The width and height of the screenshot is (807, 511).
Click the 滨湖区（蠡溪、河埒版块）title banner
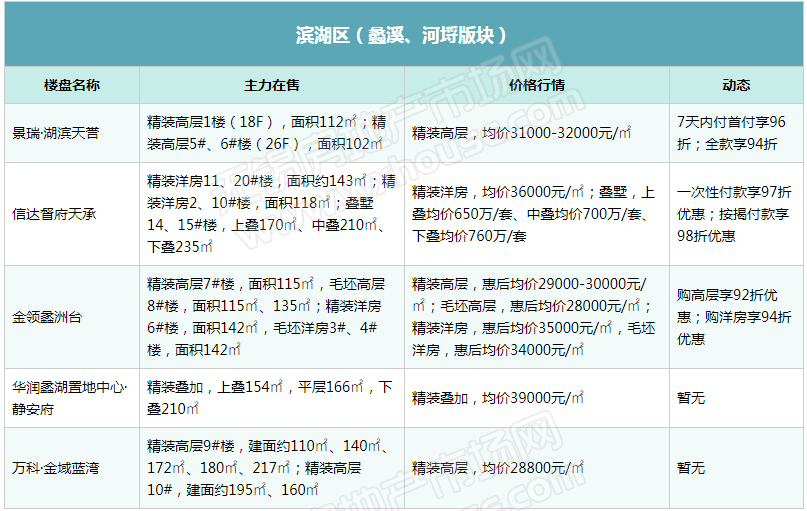pos(403,35)
